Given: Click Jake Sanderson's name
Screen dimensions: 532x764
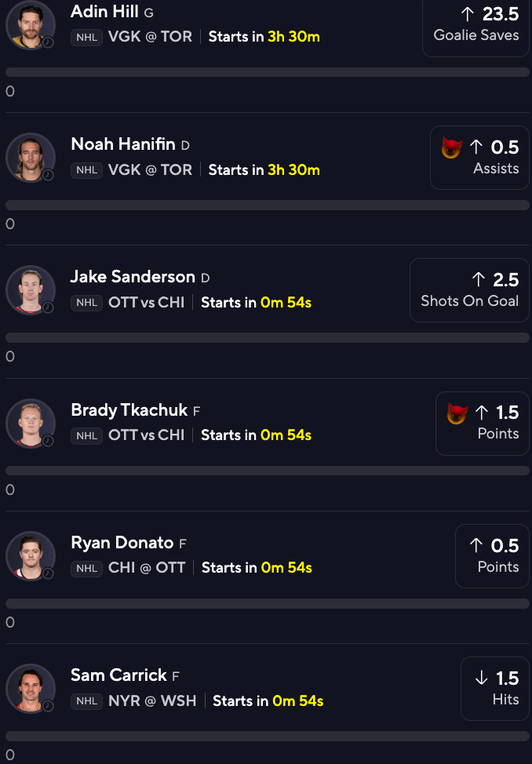Looking at the screenshot, I should (133, 277).
